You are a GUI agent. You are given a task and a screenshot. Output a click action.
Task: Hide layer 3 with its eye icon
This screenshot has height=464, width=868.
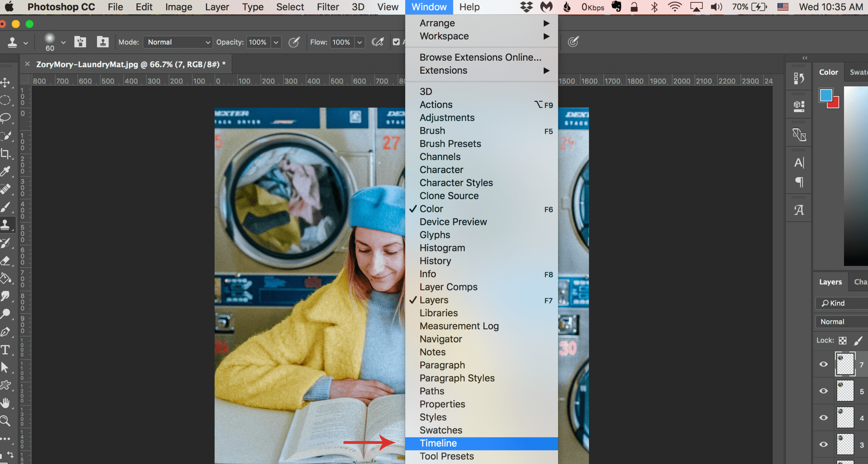coord(823,444)
